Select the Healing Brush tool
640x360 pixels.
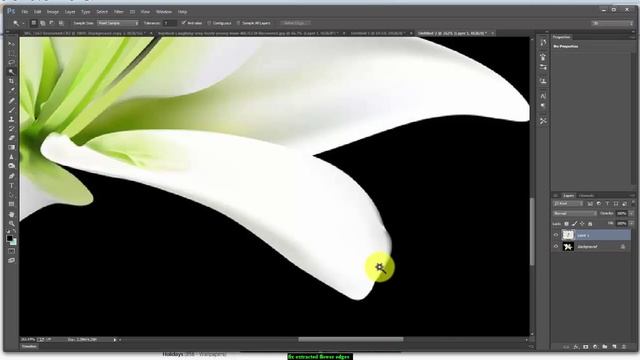coord(11,100)
